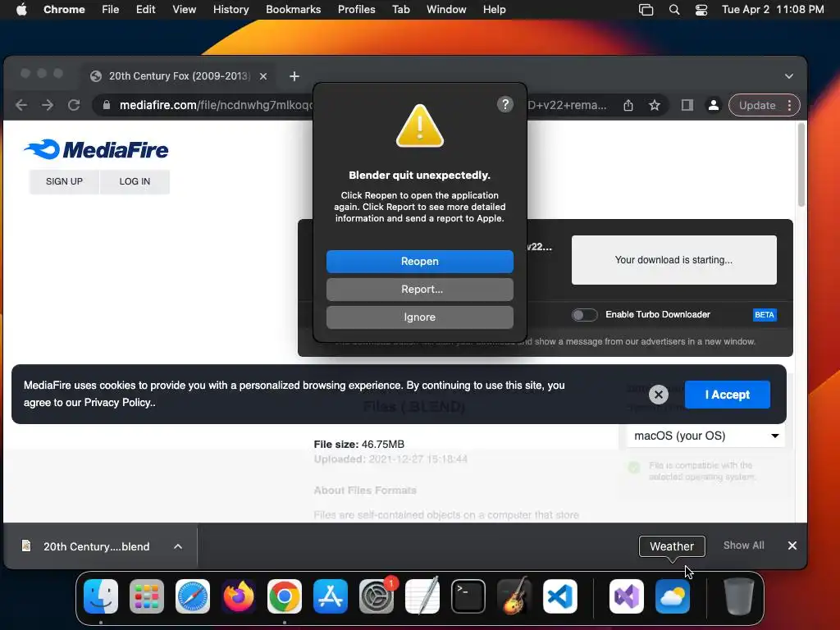Screen dimensions: 840x630
Task: Launch Safari from the dock
Action: [x=193, y=596]
